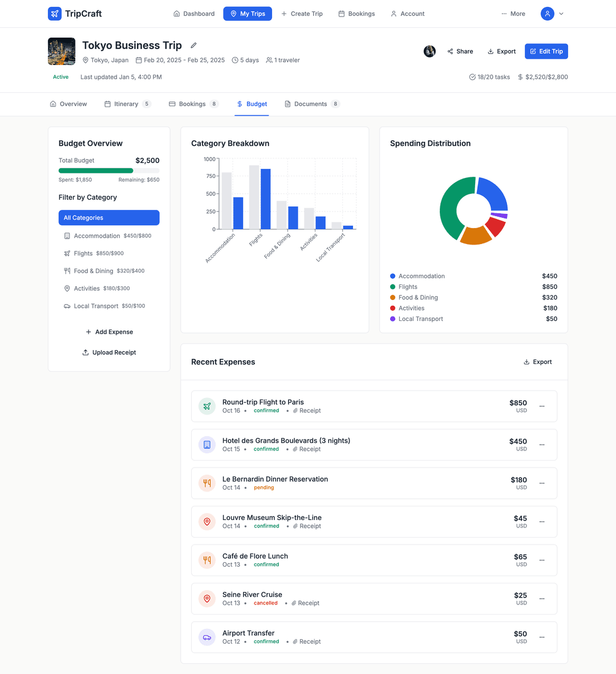Select the All Categories filter
Image resolution: width=616 pixels, height=674 pixels.
tap(109, 218)
